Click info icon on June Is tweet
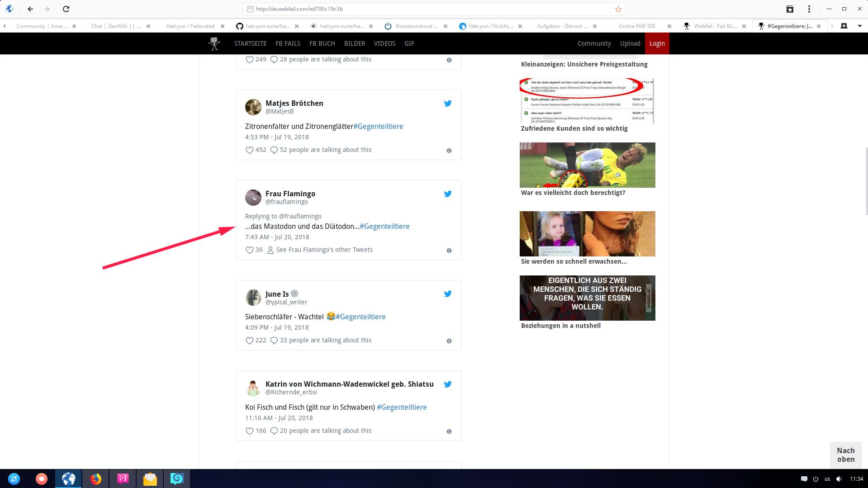Image resolution: width=868 pixels, height=488 pixels. (449, 341)
